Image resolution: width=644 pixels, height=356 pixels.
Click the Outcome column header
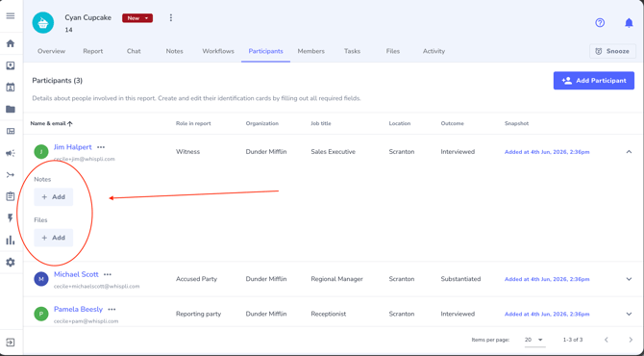pyautogui.click(x=452, y=123)
